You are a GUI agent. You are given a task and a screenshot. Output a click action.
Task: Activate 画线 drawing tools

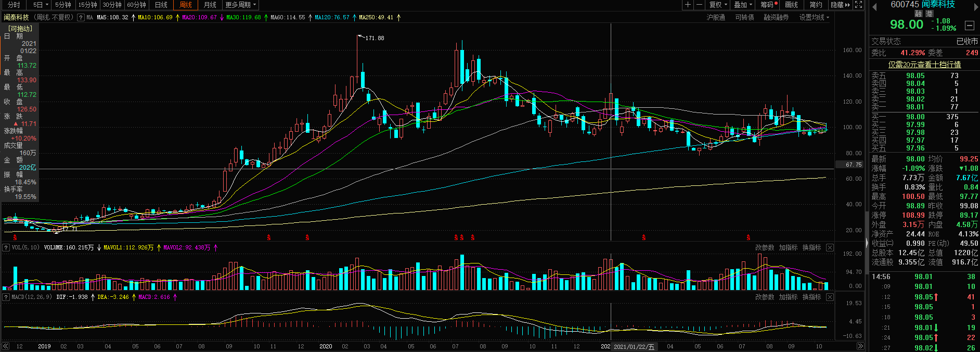(x=791, y=5)
